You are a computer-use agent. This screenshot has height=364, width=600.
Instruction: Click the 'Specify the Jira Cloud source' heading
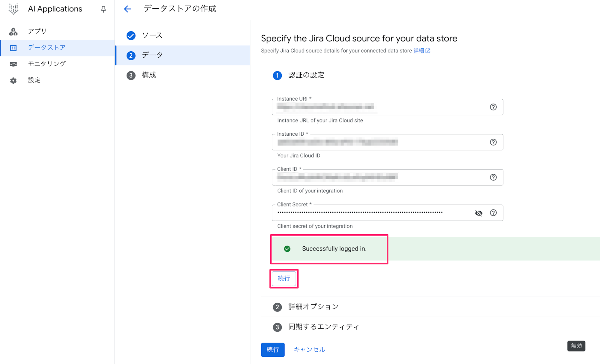pos(359,38)
